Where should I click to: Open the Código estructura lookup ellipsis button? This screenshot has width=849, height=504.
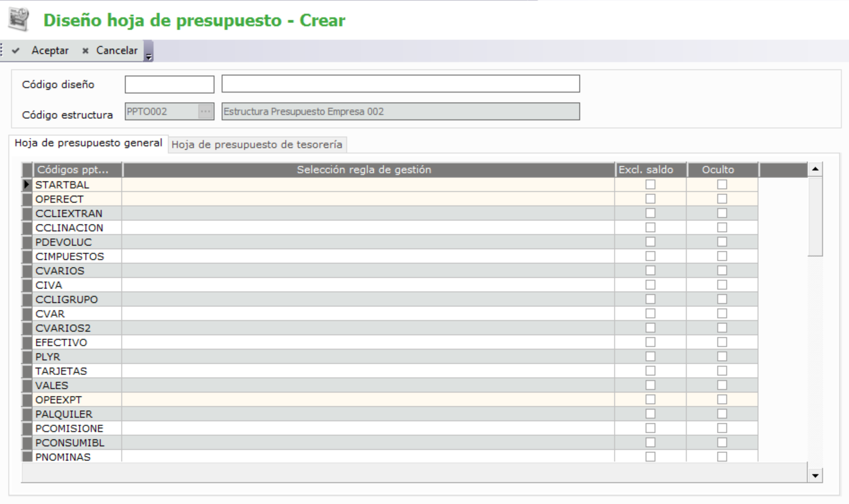(205, 112)
